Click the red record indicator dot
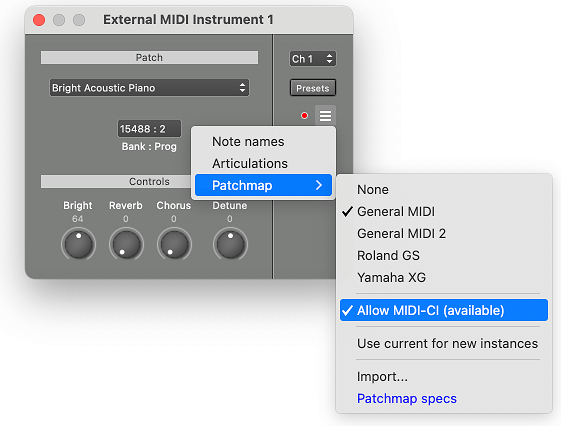Image resolution: width=561 pixels, height=426 pixels. point(304,116)
